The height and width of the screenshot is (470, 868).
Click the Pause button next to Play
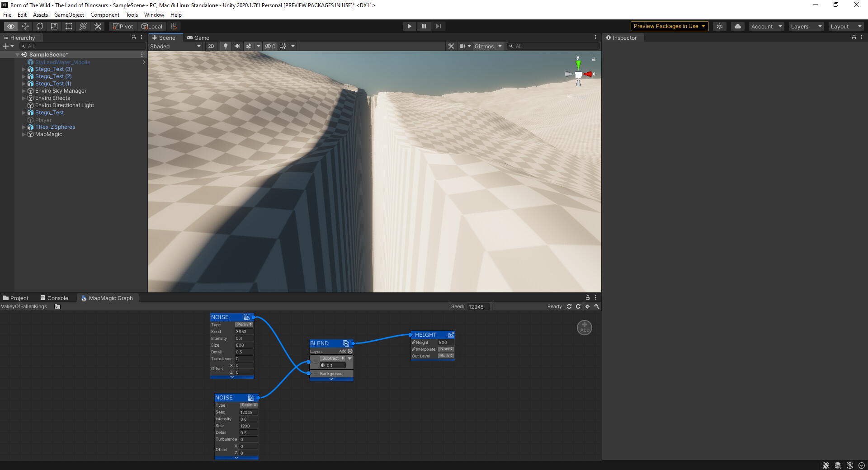(424, 26)
